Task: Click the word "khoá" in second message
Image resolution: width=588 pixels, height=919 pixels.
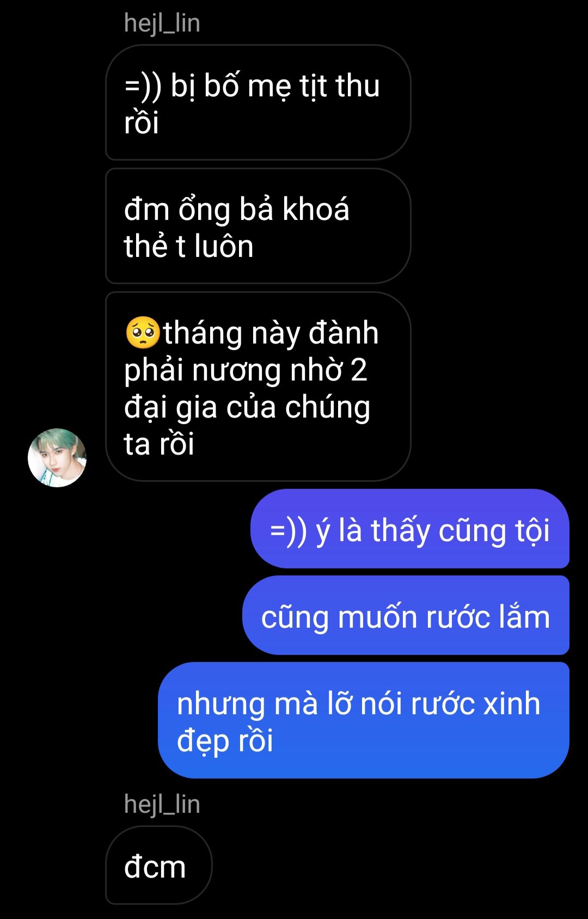Action: pyautogui.click(x=316, y=209)
